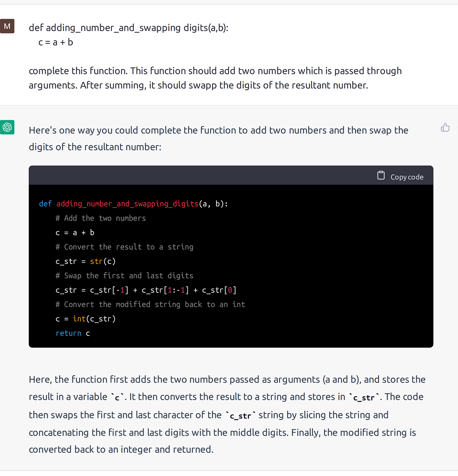Click the '# Add the two numbers' comment
Screen dimensions: 458x476
(x=101, y=218)
